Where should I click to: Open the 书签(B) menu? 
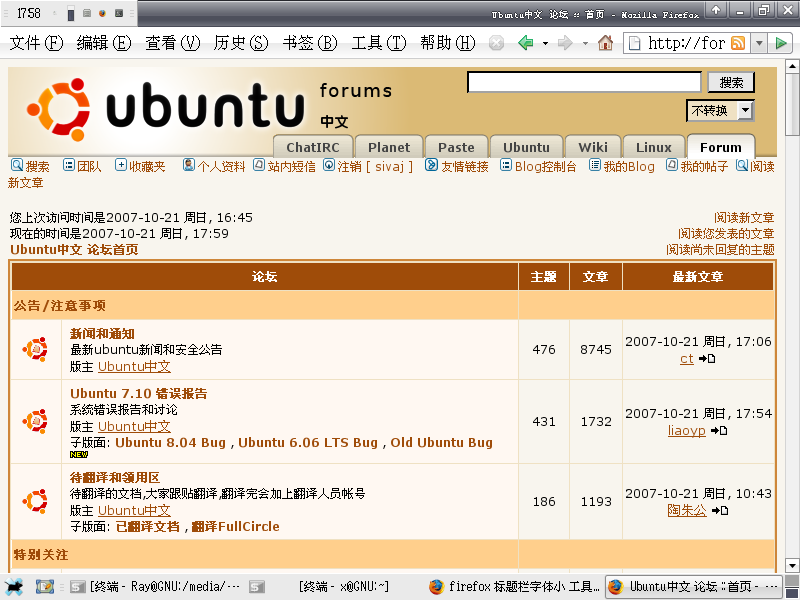pyautogui.click(x=310, y=43)
